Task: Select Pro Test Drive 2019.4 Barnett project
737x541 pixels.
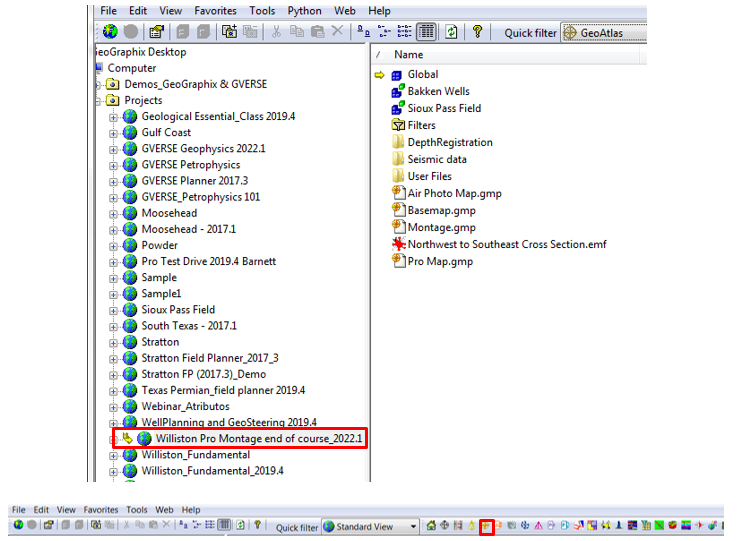Action: (x=209, y=261)
